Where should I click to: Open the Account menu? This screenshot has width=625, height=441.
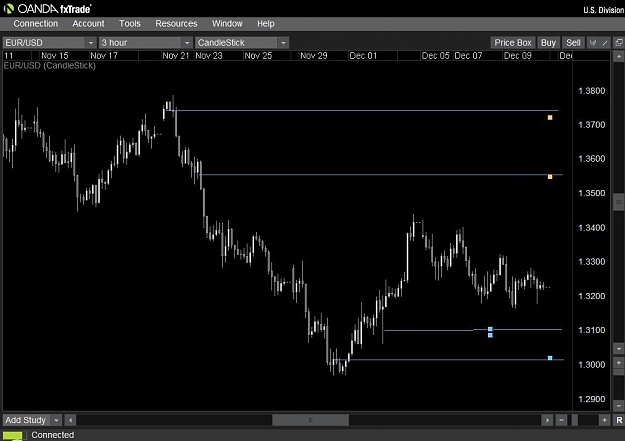tap(88, 24)
